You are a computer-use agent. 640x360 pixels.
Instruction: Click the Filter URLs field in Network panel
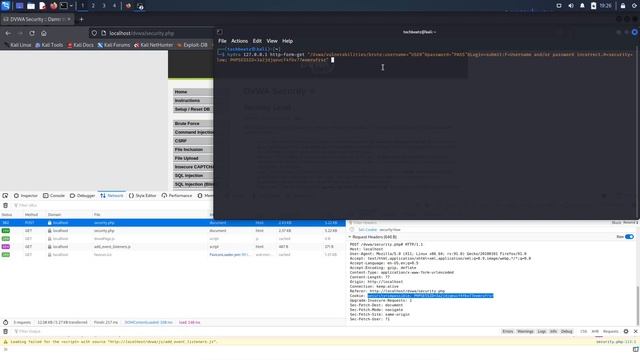point(110,205)
